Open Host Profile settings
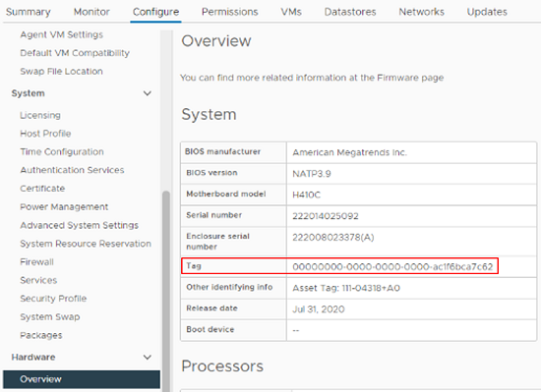541x392 pixels. pos(45,134)
